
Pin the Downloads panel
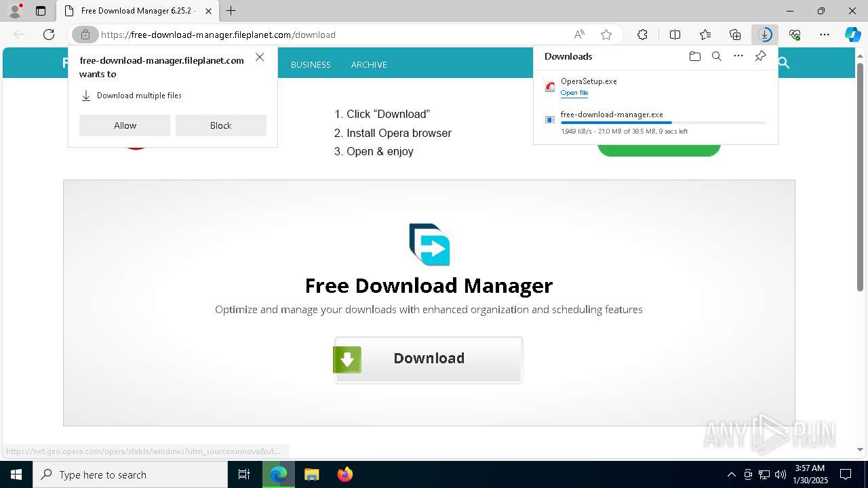[760, 56]
